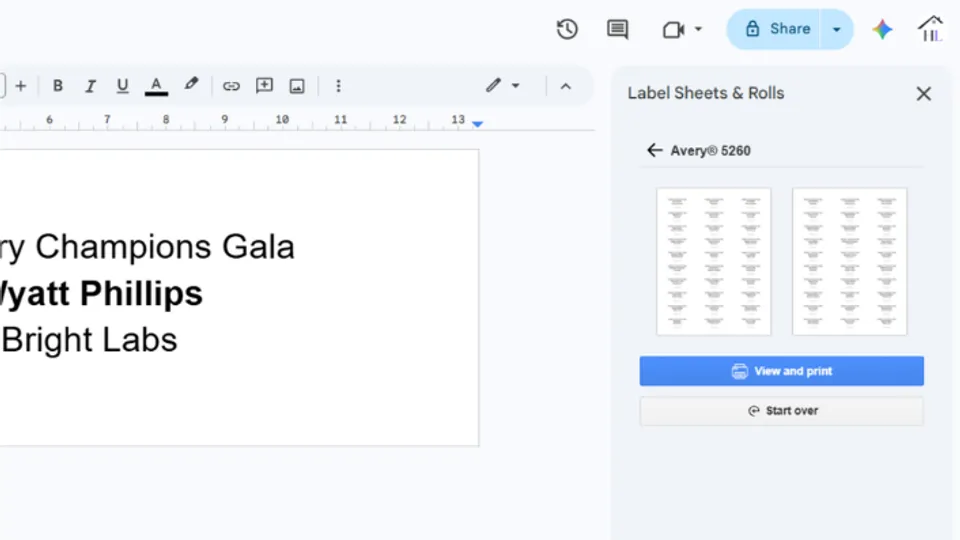
Task: Click the 'Bright Labs' text line
Action: coord(89,340)
